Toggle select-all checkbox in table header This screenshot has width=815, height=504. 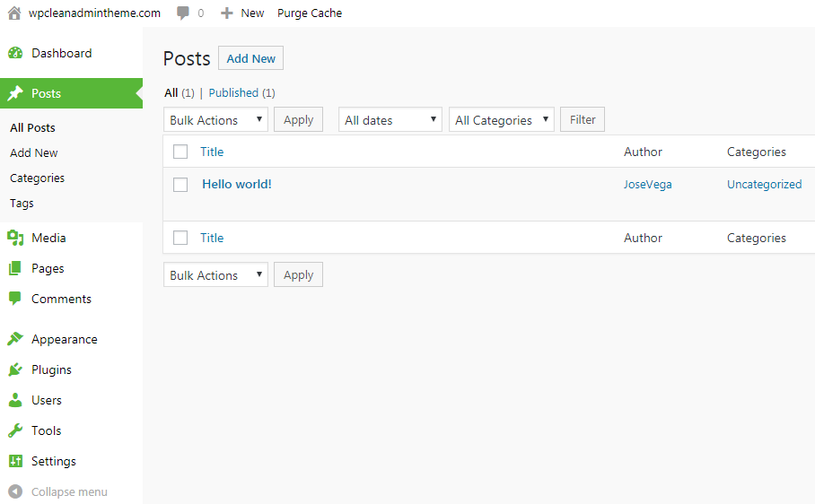click(x=180, y=152)
